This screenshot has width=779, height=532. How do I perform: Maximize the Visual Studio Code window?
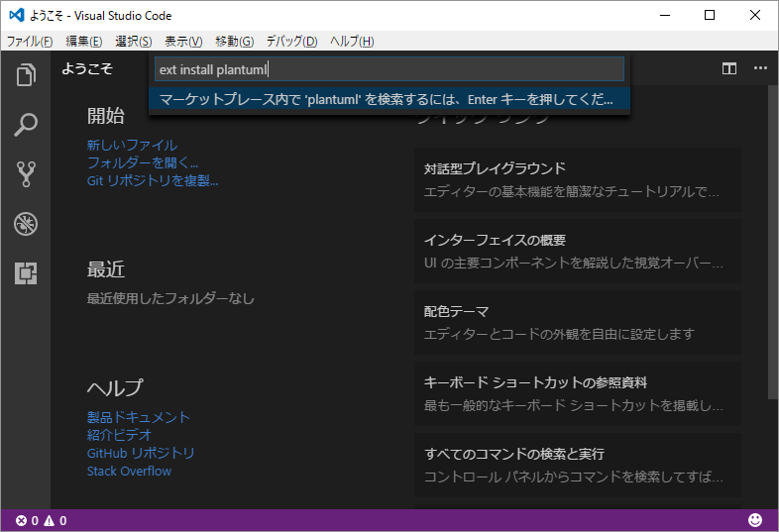point(710,16)
